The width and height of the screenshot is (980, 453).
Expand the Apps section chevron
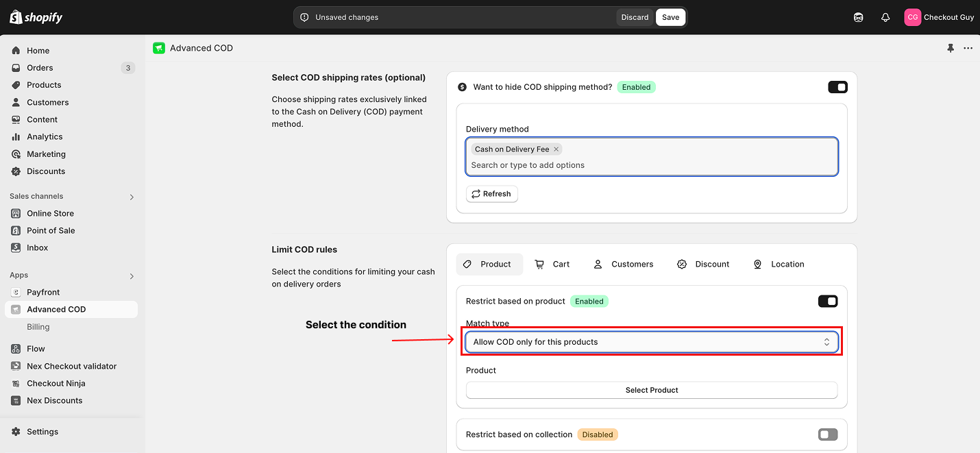[x=132, y=276]
